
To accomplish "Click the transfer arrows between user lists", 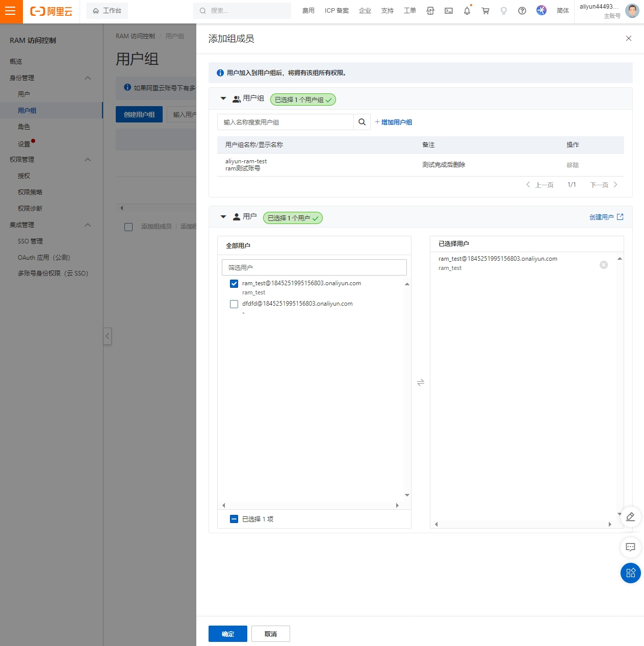I will [x=421, y=382].
